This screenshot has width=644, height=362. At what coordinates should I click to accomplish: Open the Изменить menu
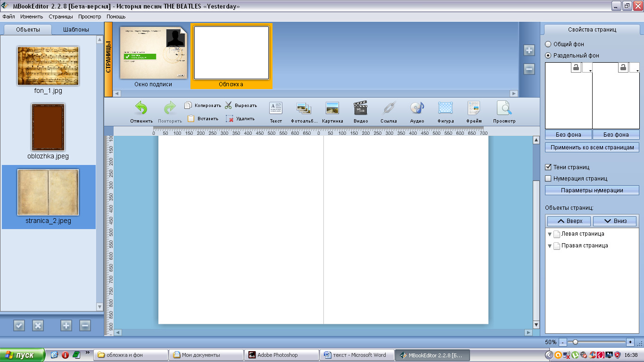[x=32, y=16]
